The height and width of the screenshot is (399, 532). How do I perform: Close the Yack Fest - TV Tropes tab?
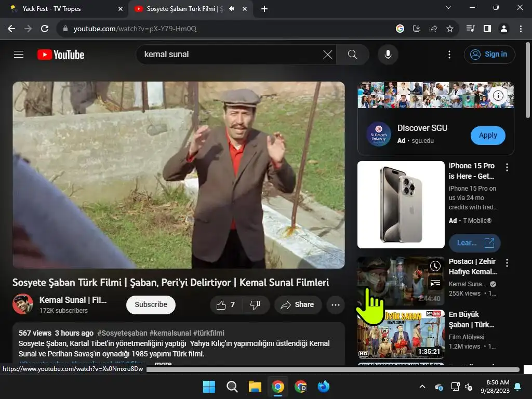pyautogui.click(x=121, y=9)
